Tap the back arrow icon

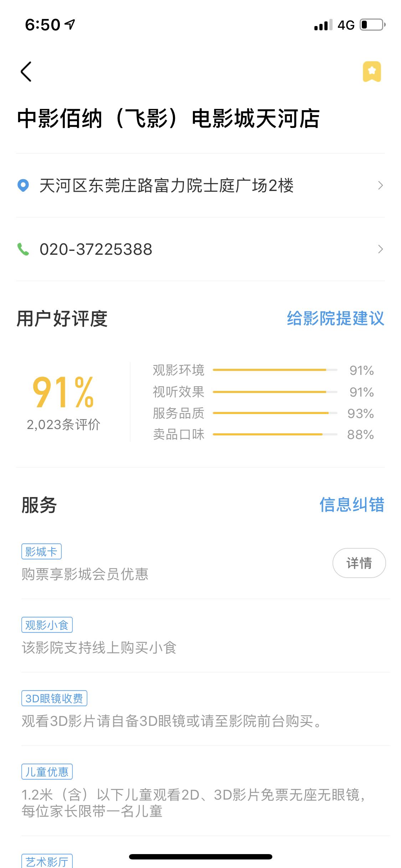coord(26,72)
